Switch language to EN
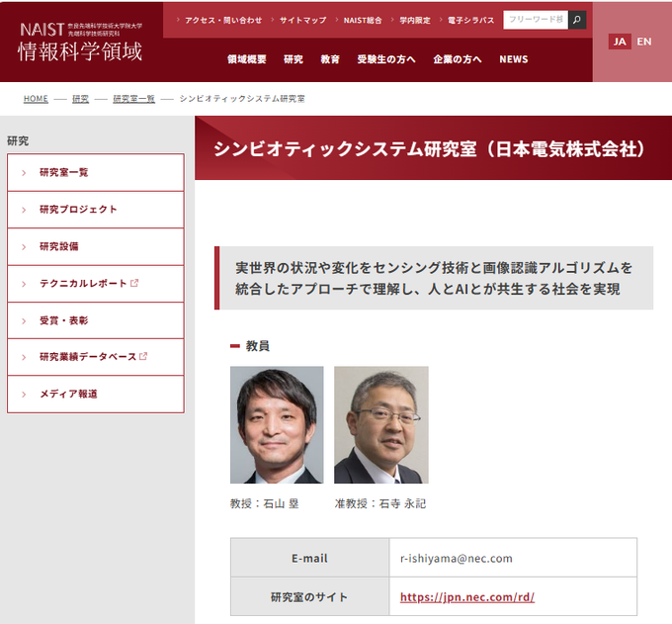Screen dimensions: 672x624 (x=643, y=42)
